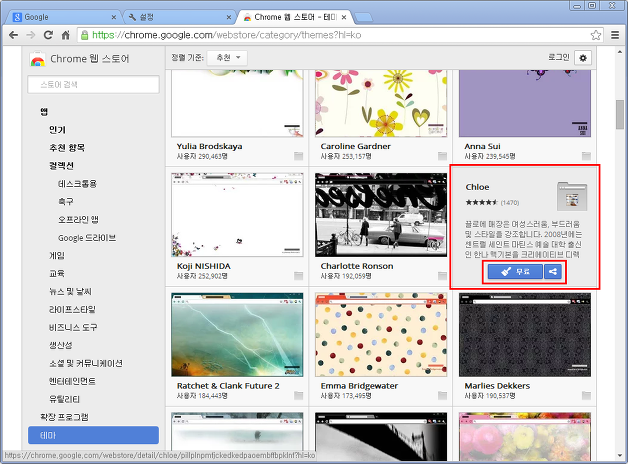Install Chloe theme with 무료 button
The height and width of the screenshot is (464, 628).
515,272
